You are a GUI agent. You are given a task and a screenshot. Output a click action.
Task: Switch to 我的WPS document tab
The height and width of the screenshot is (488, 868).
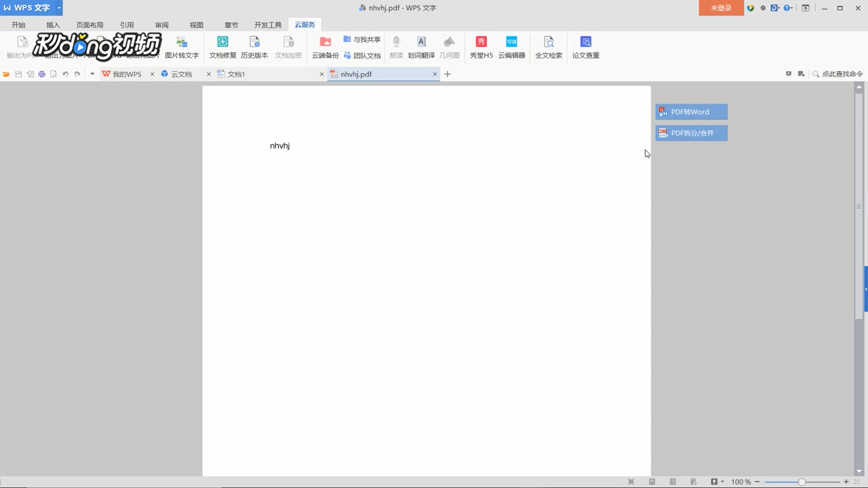[126, 74]
